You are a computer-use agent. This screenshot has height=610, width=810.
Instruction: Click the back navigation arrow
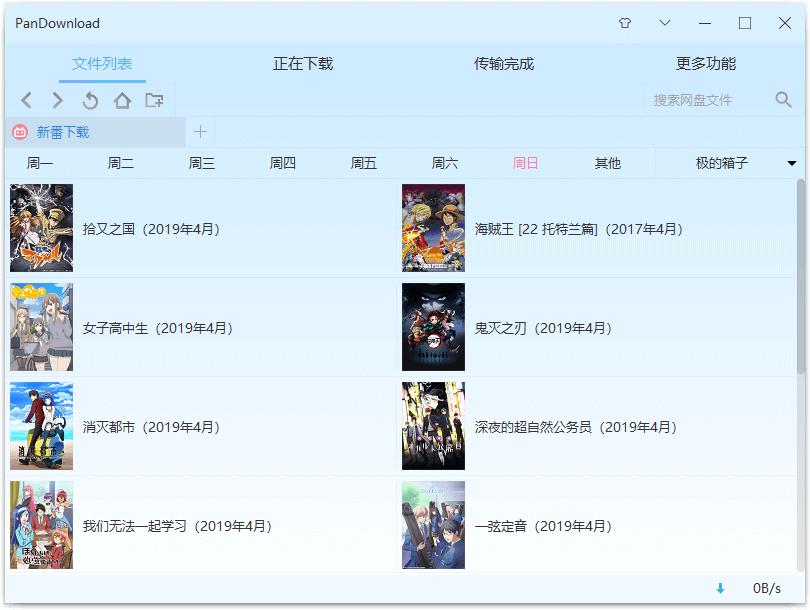point(26,100)
